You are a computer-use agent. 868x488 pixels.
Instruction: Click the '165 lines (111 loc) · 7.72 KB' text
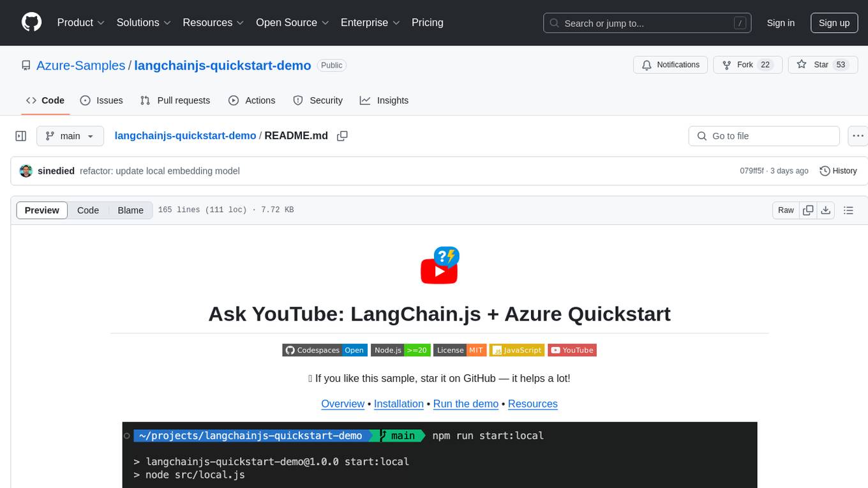[x=226, y=210]
